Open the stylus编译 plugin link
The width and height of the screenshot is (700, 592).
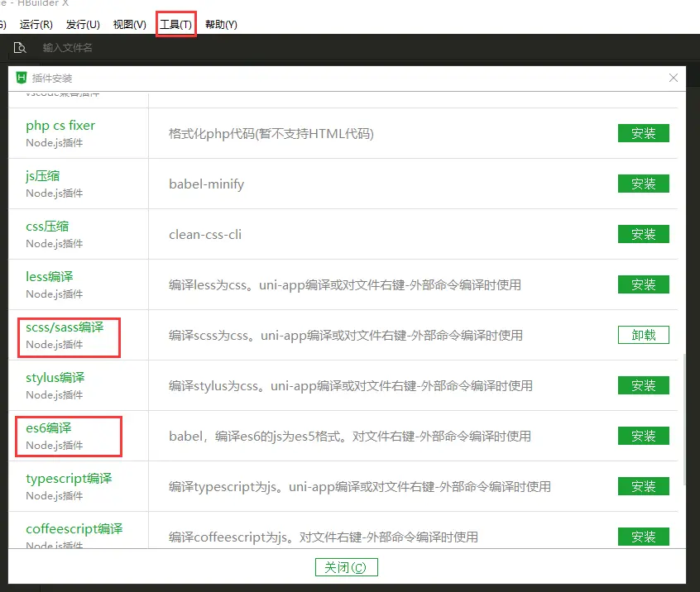tap(55, 377)
